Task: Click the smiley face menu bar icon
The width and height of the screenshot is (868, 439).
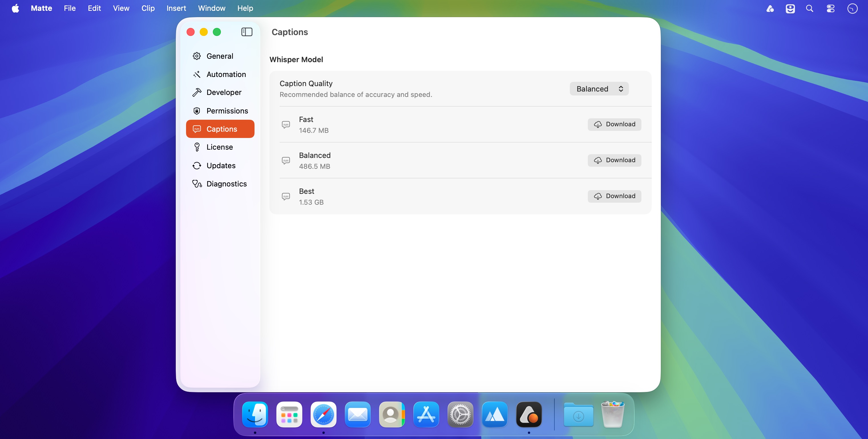Action: (x=790, y=9)
